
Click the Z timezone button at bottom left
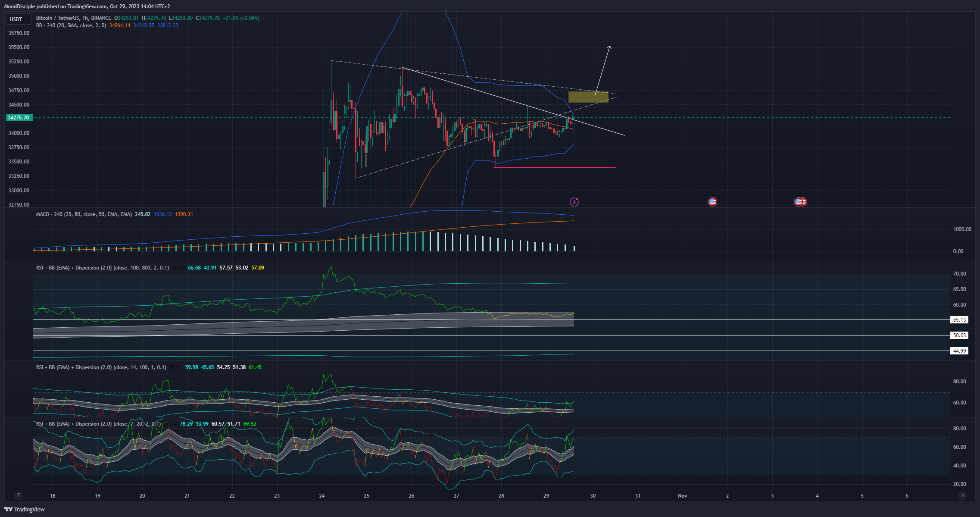pos(18,495)
